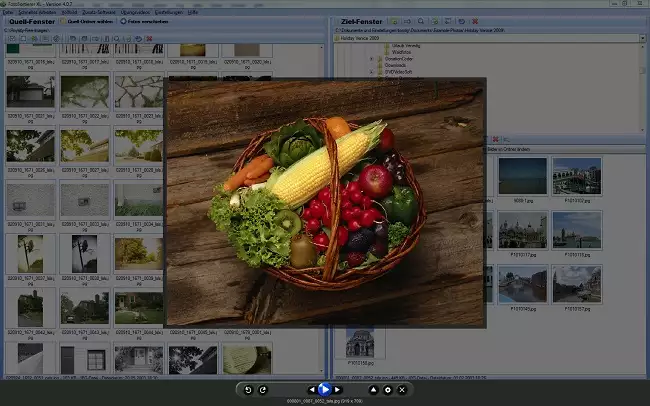The image size is (650, 406).
Task: Click the up-arrow triangle icon in viewer bar
Action: coord(373,389)
